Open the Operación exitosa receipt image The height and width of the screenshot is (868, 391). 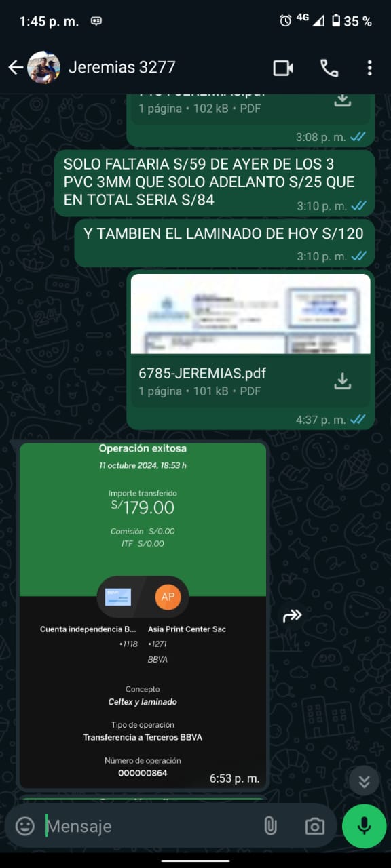tap(143, 615)
